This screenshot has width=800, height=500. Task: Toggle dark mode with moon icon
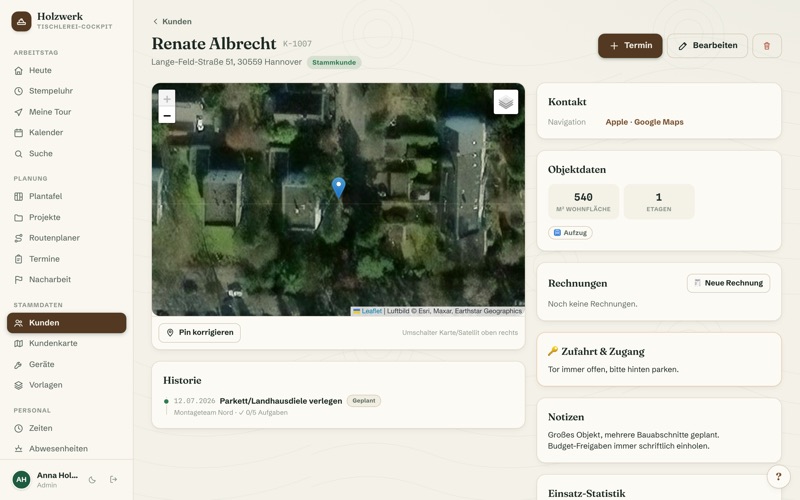point(92,480)
